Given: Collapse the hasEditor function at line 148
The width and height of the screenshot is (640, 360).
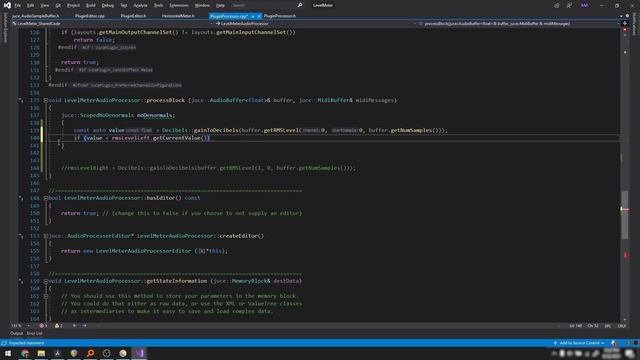Looking at the screenshot, I should 46,198.
